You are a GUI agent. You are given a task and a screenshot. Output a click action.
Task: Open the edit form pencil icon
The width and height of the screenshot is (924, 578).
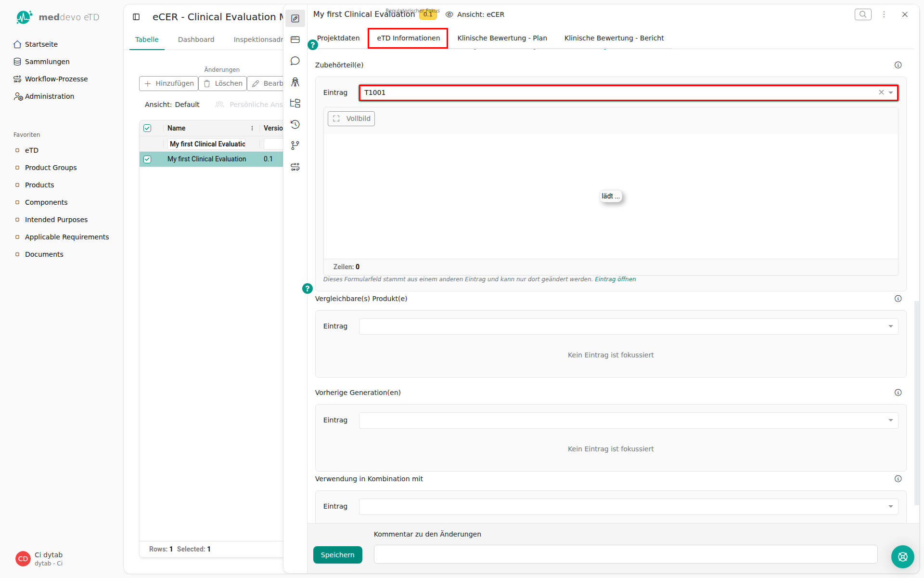click(x=295, y=18)
